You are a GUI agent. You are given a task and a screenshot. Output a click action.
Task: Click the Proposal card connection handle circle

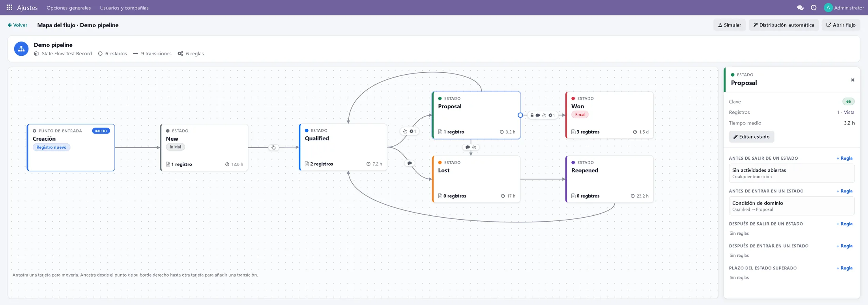(x=520, y=115)
